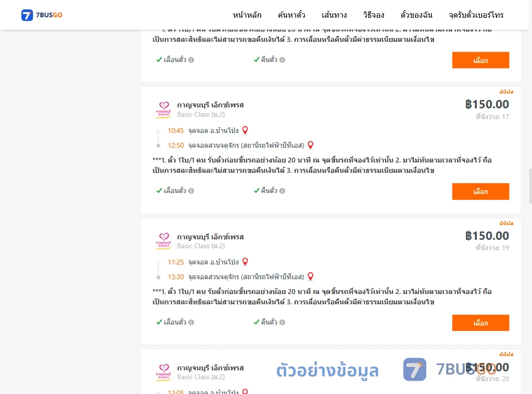Screen dimensions: 532x394
Task: Click the page vertical scrollbar thumb
Action: [530, 186]
